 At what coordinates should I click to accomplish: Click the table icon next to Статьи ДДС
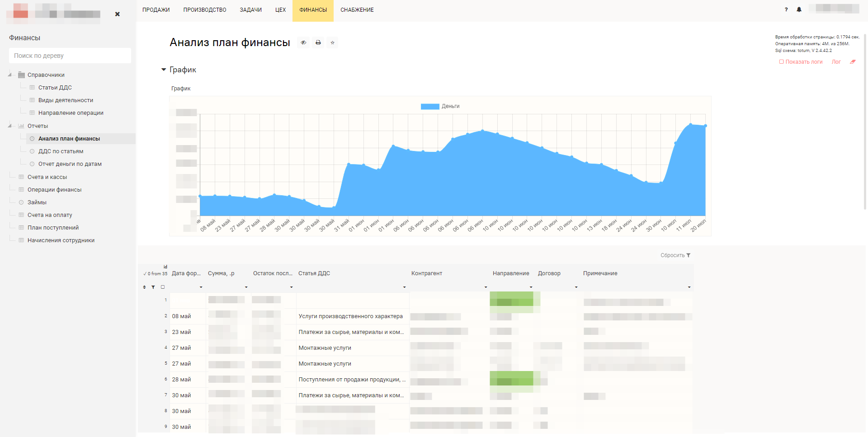32,88
